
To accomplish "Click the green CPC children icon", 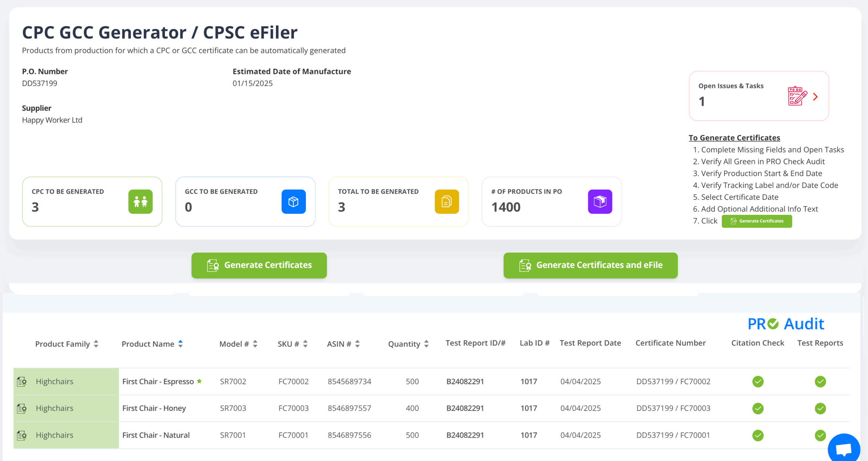I will pyautogui.click(x=140, y=202).
